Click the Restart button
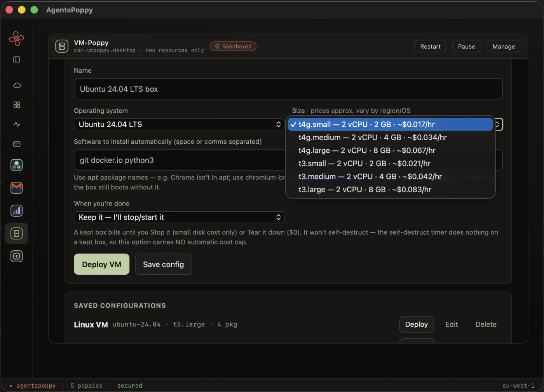Screen dimensions: 544x392 pyautogui.click(x=431, y=46)
